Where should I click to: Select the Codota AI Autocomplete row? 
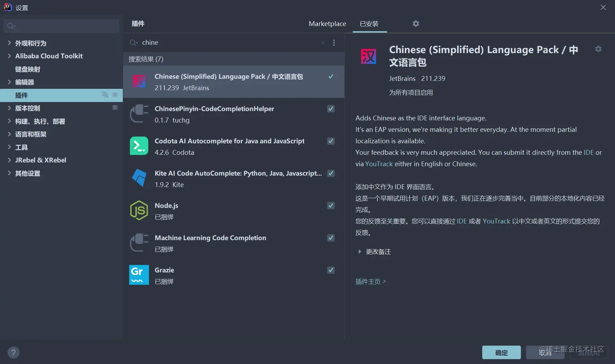pyautogui.click(x=234, y=146)
